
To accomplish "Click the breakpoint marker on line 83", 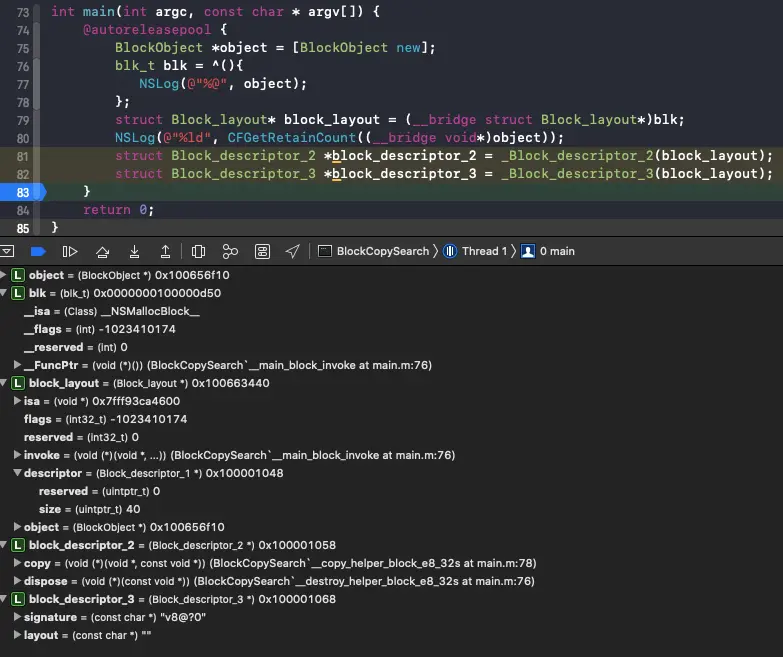I will (x=23, y=192).
